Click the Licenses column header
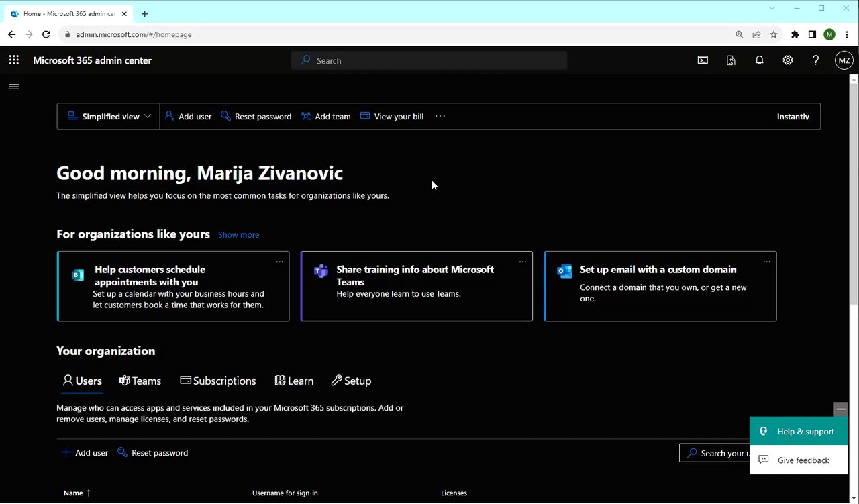Image resolution: width=859 pixels, height=504 pixels. pyautogui.click(x=454, y=493)
